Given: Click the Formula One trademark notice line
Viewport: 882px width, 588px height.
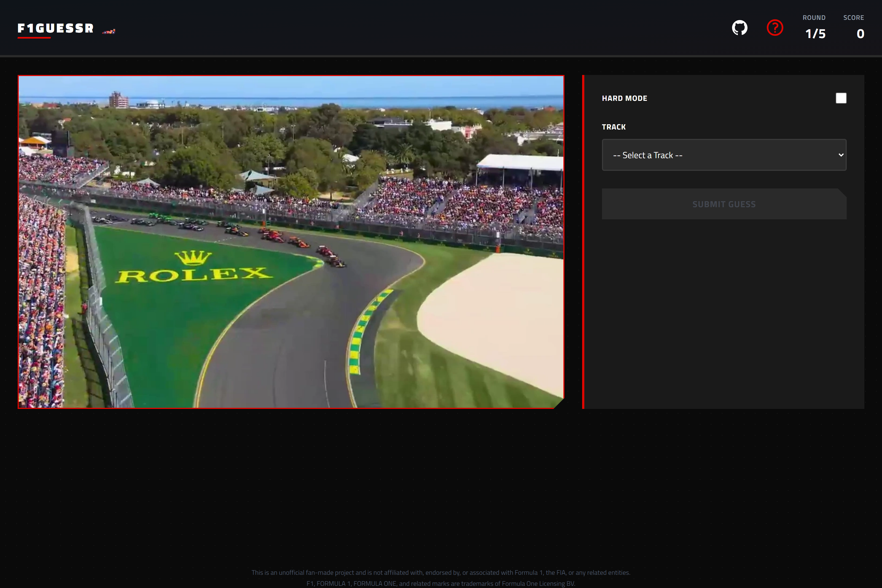Looking at the screenshot, I should click(x=441, y=584).
